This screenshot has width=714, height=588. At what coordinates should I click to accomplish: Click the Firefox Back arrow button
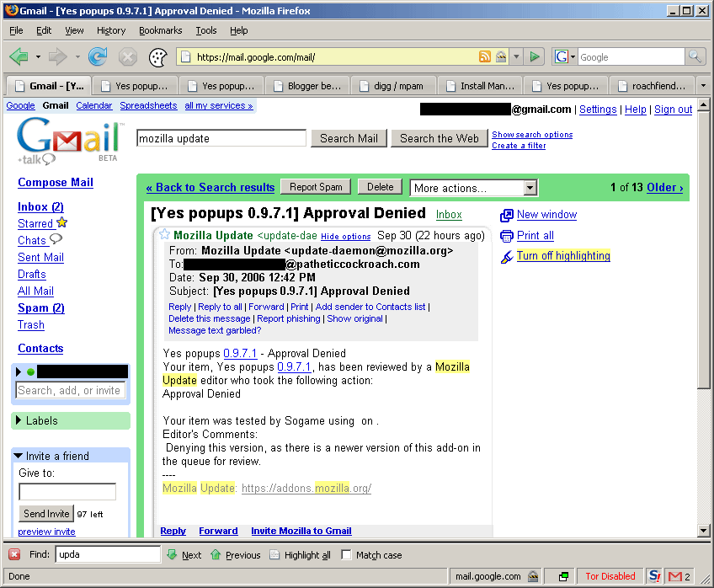point(19,57)
